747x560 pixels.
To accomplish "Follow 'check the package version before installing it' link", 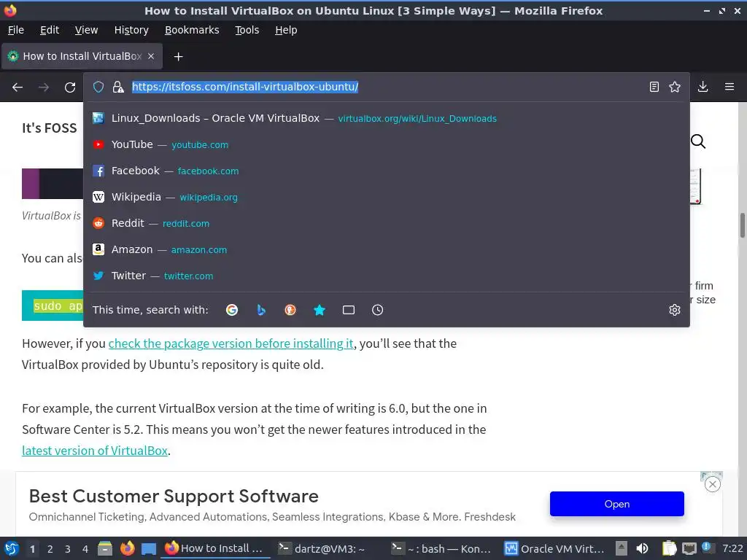I will click(231, 343).
